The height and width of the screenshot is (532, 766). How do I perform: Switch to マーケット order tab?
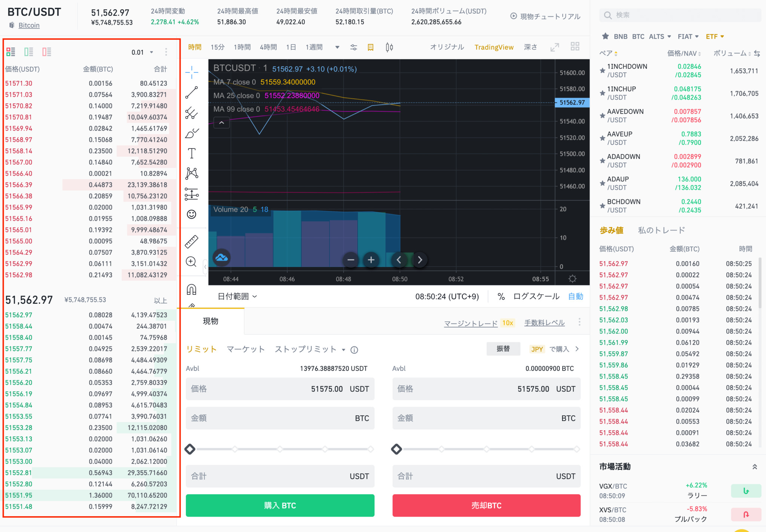point(246,349)
